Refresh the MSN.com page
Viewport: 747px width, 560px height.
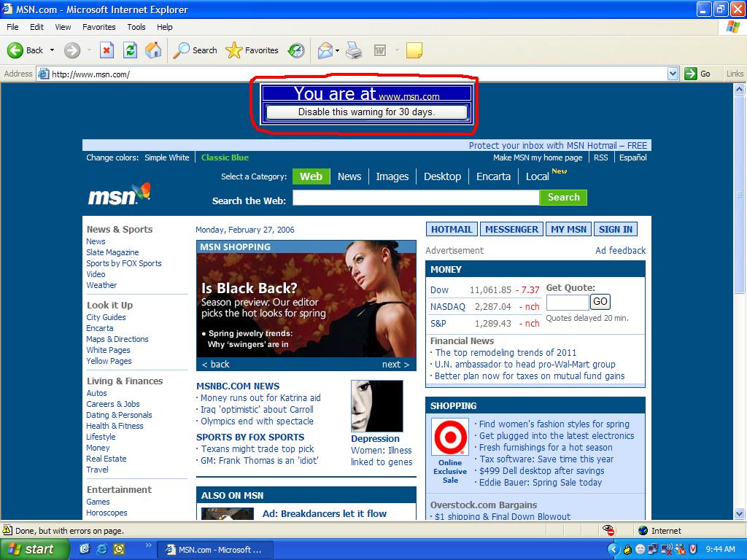pos(130,50)
